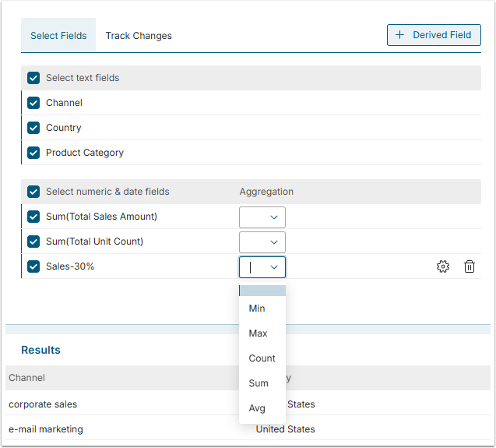Open settings gear for Sales-30% field
496x448 pixels.
tap(443, 266)
